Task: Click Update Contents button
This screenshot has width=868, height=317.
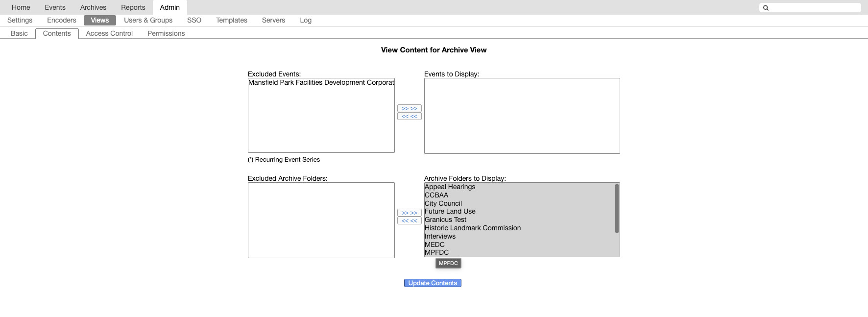Action: (x=433, y=283)
